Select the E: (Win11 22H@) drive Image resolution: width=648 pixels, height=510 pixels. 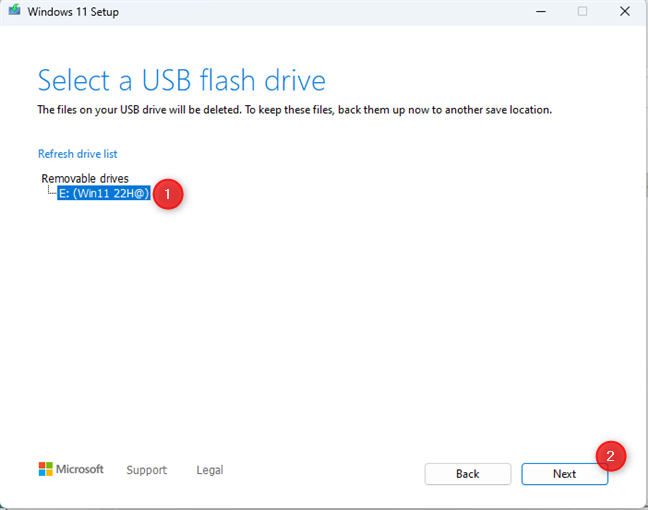[x=104, y=193]
